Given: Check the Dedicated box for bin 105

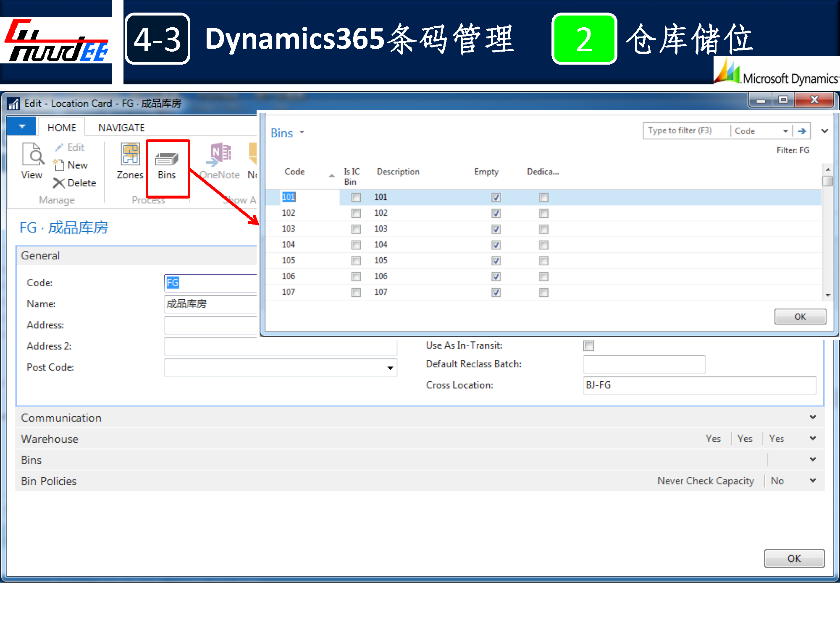Looking at the screenshot, I should tap(543, 261).
